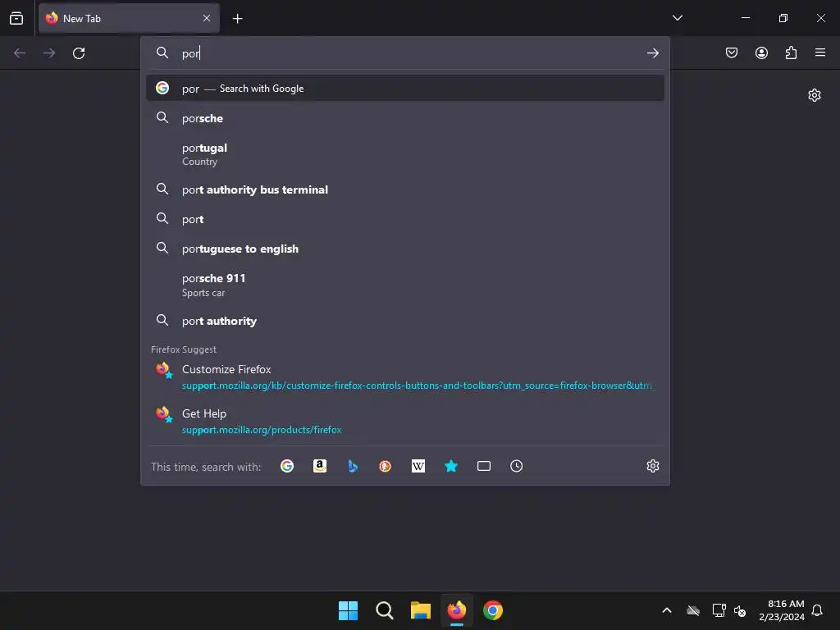Open the notifications bell

tap(818, 610)
